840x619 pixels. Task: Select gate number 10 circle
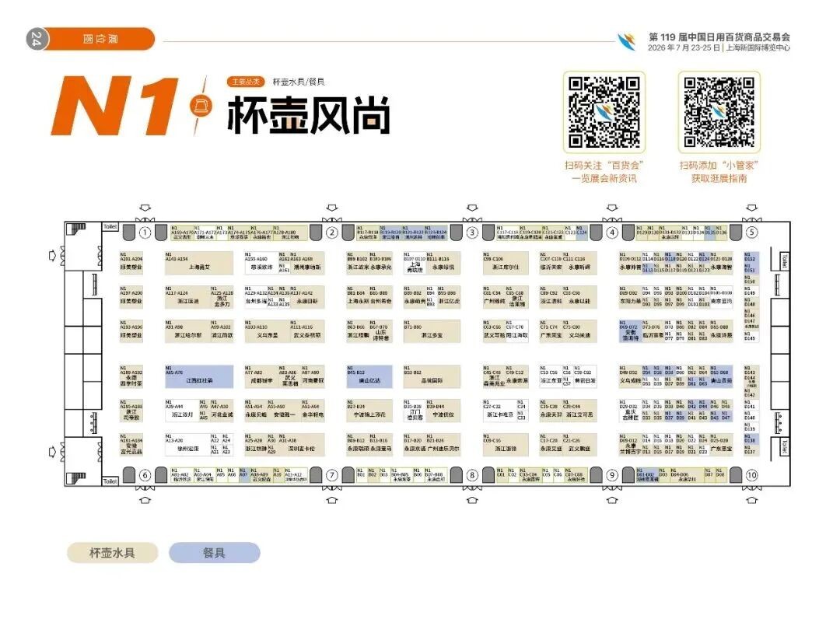[x=751, y=475]
